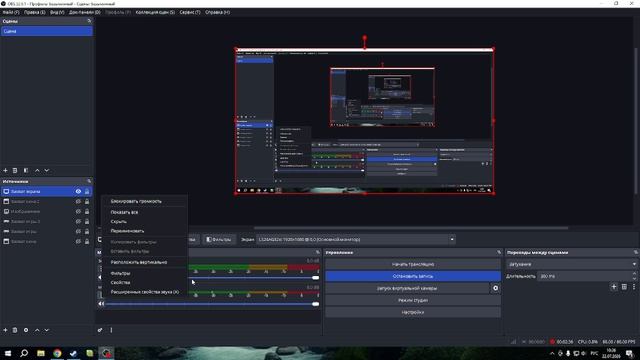This screenshot has height=360, width=640.
Task: Open the Вид menu
Action: [57, 12]
